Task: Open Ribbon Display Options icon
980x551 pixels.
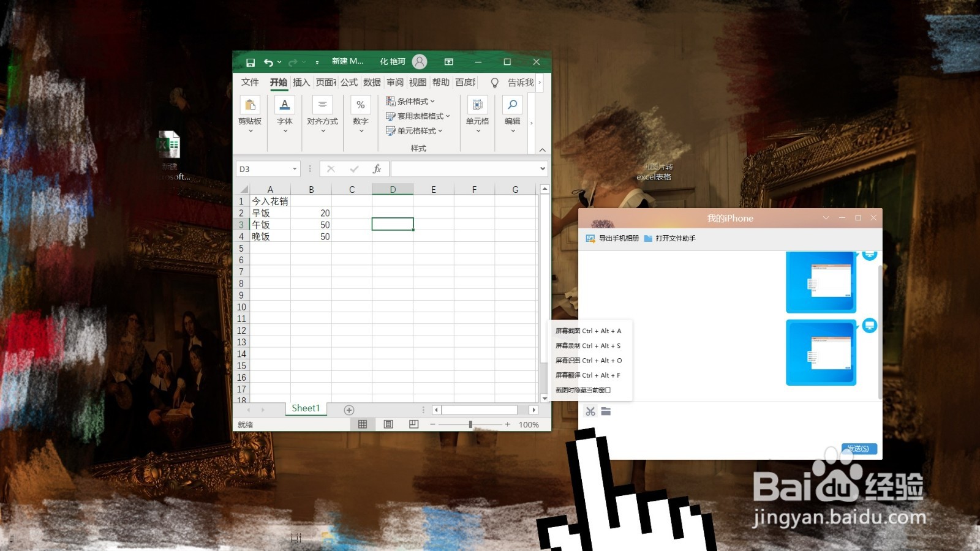Action: click(448, 62)
